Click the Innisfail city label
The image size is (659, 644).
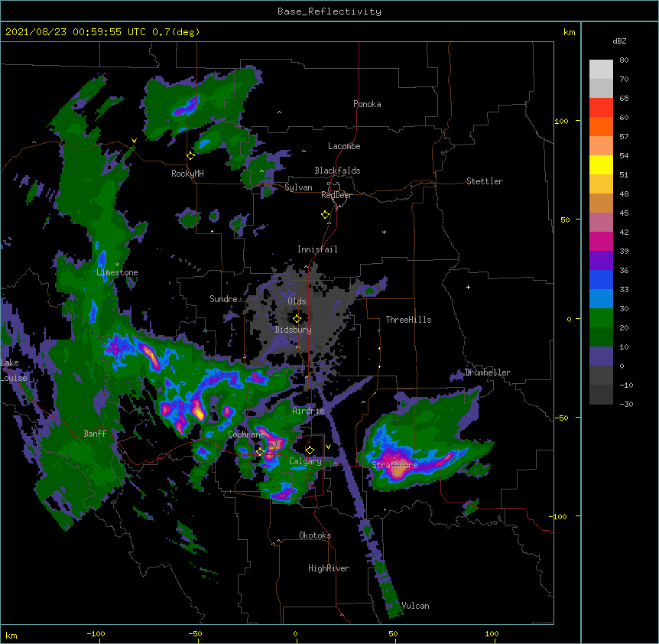pyautogui.click(x=317, y=249)
